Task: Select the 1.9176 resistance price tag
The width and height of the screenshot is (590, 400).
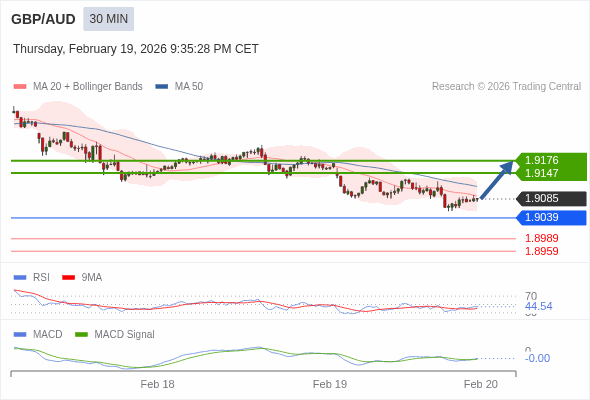Action: [x=551, y=160]
